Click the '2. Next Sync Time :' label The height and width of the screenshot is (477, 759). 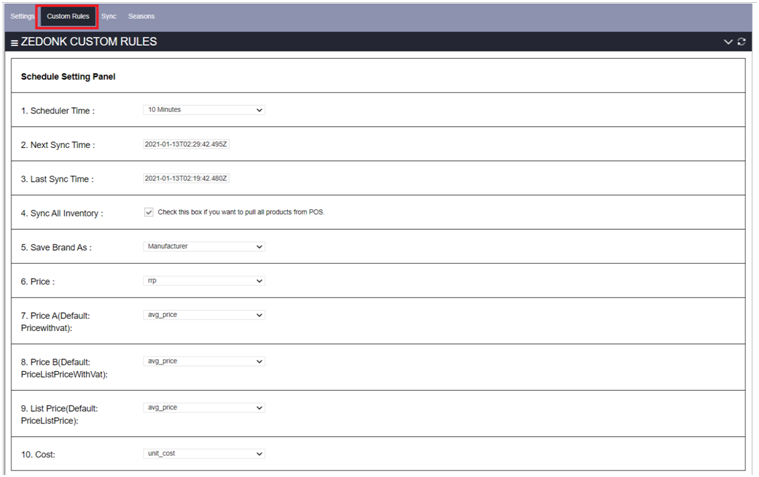click(x=58, y=145)
